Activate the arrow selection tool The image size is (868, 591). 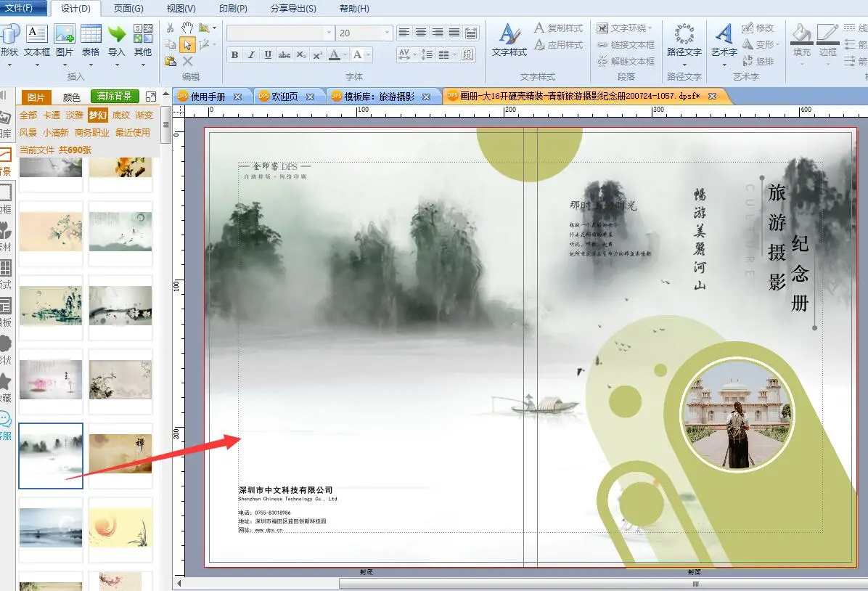tap(188, 44)
